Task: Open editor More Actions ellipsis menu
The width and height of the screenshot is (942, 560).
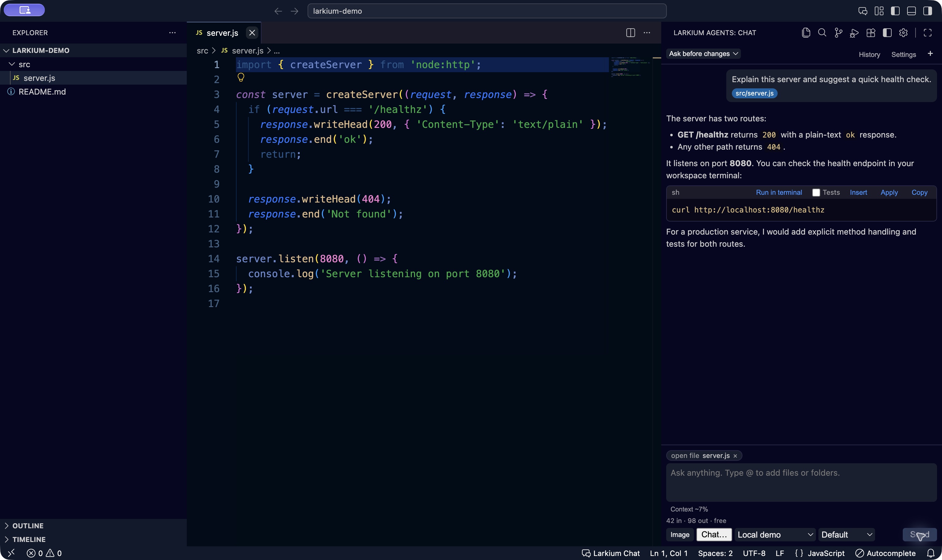Action: click(x=647, y=33)
